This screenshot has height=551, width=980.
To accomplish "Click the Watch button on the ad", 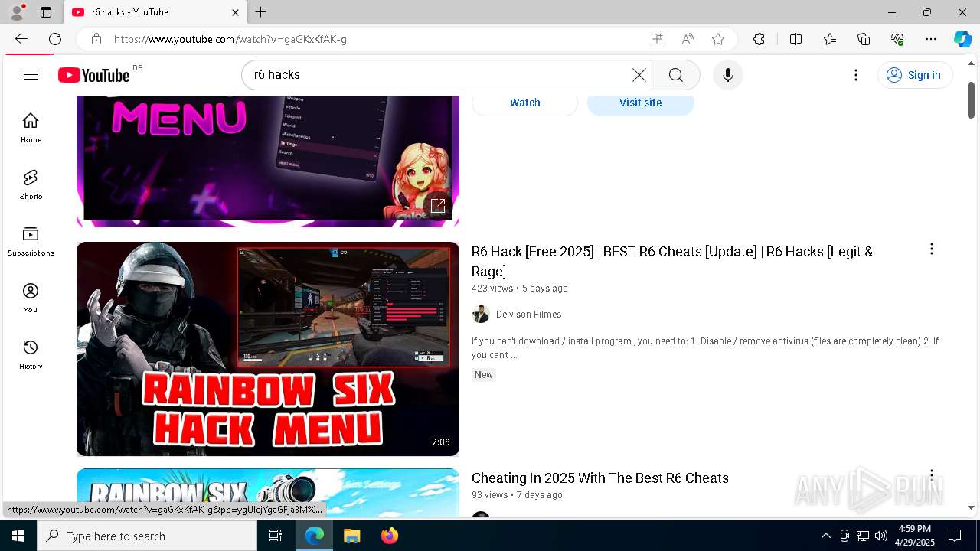I will point(524,103).
